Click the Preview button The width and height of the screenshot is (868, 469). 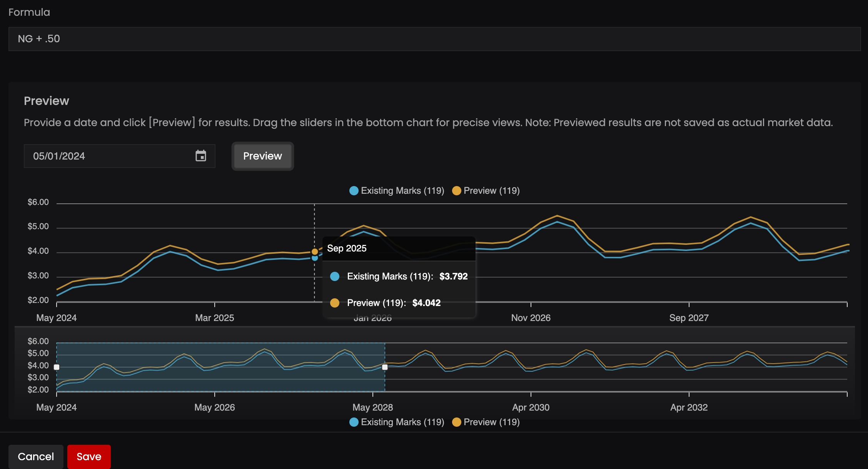click(x=262, y=156)
